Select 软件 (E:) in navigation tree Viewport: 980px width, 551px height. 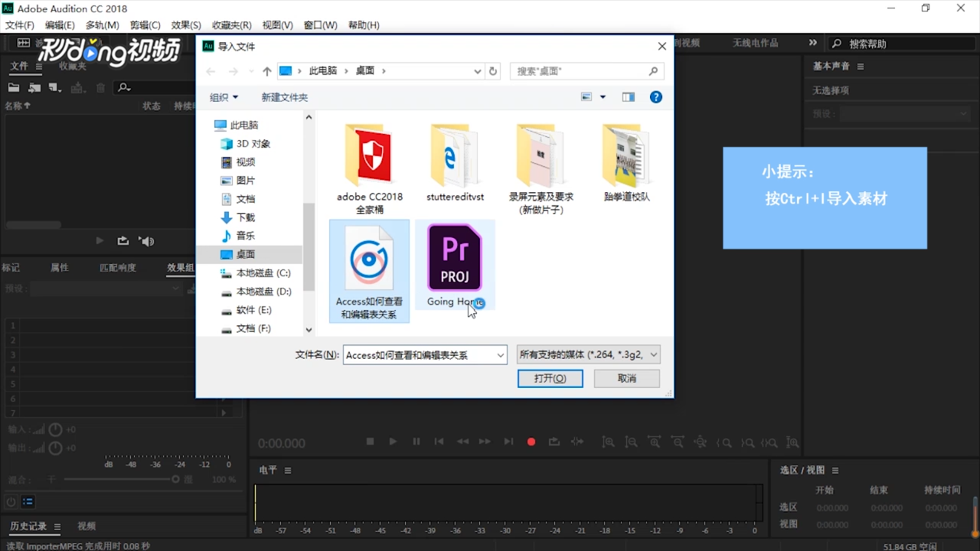tap(246, 310)
